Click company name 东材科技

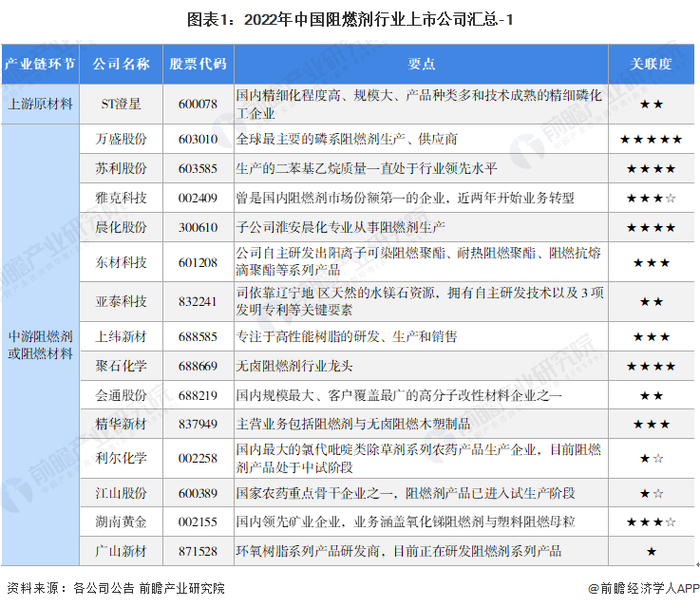pos(121,262)
